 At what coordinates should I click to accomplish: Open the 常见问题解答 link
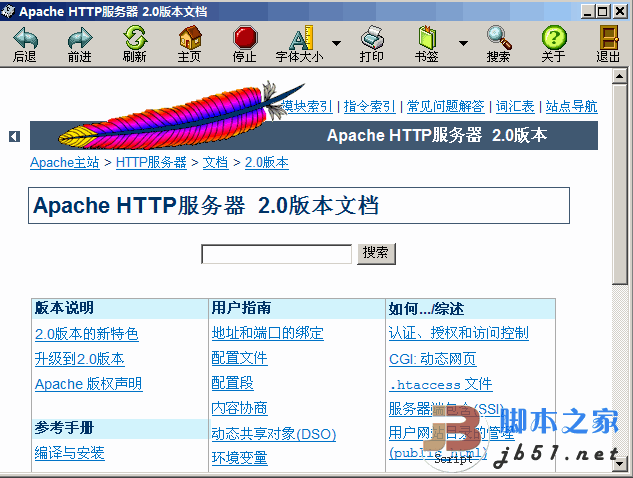tap(446, 107)
